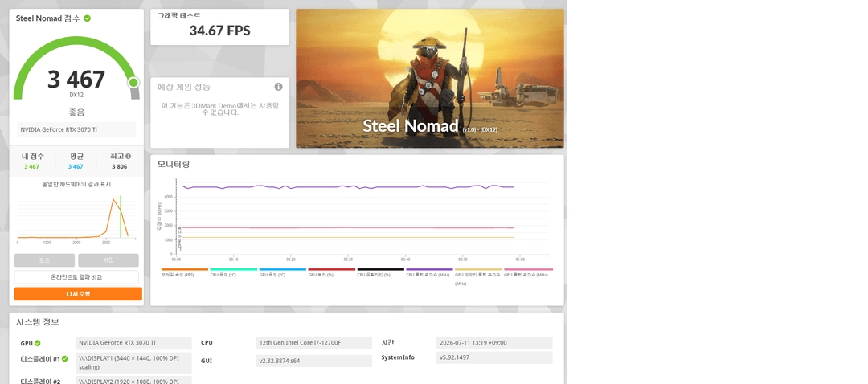The height and width of the screenshot is (384, 868).
Task: Click the SystemInfo version v5.92.1497 value
Action: (x=494, y=357)
